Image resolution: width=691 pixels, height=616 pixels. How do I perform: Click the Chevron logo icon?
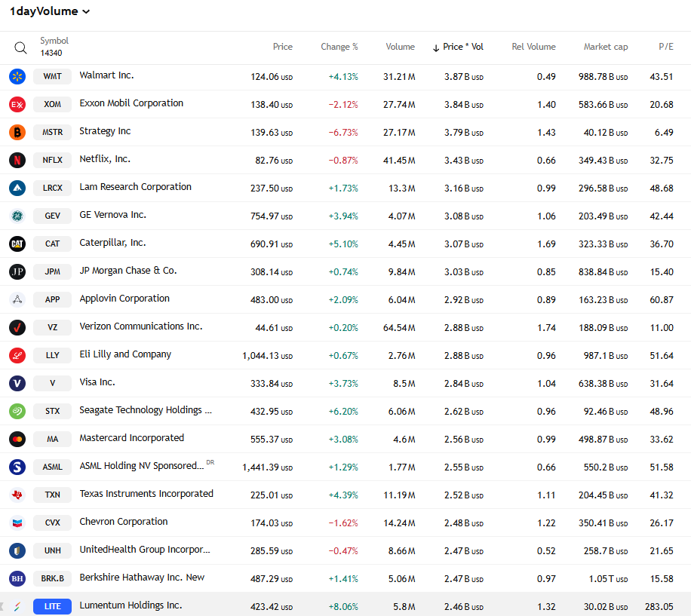pyautogui.click(x=17, y=523)
